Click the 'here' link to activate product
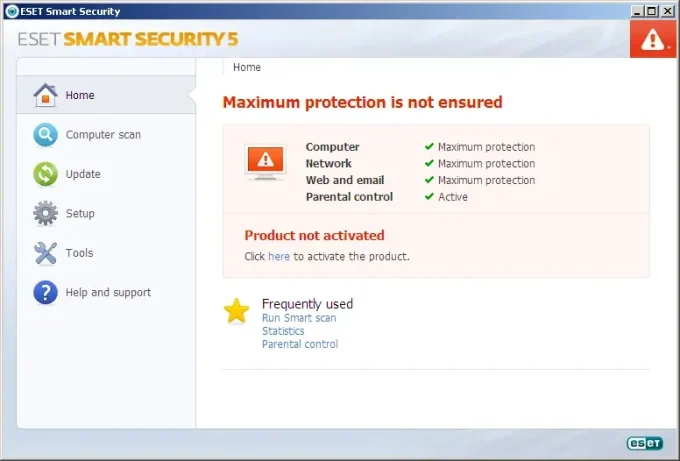Image resolution: width=680 pixels, height=461 pixels. click(x=278, y=256)
